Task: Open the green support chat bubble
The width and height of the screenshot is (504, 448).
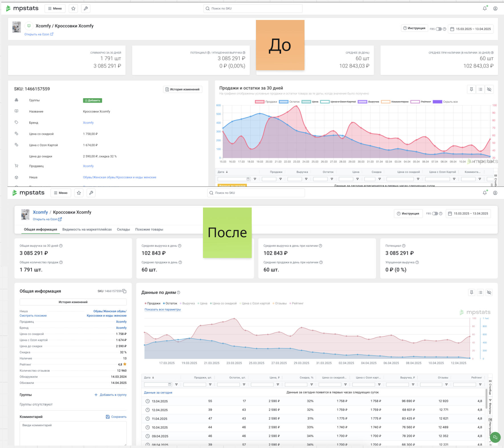Action: click(x=495, y=437)
